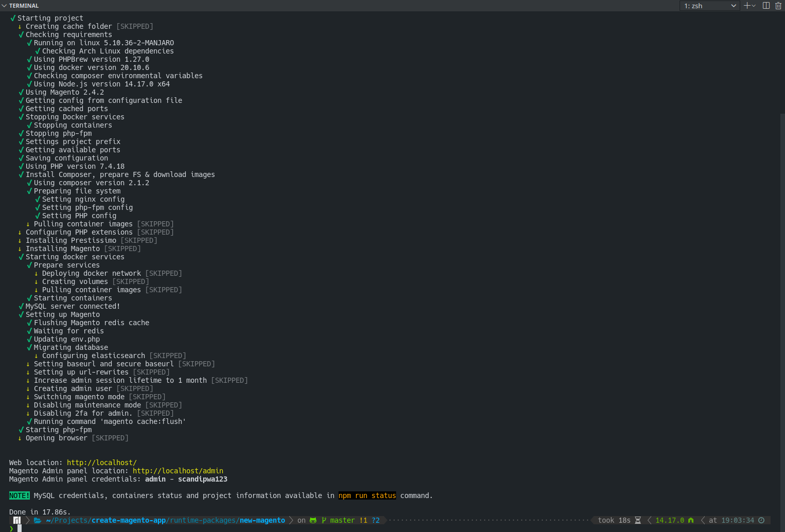Open the http://localhost/admin panel link
This screenshot has height=532, width=785.
tap(178, 471)
